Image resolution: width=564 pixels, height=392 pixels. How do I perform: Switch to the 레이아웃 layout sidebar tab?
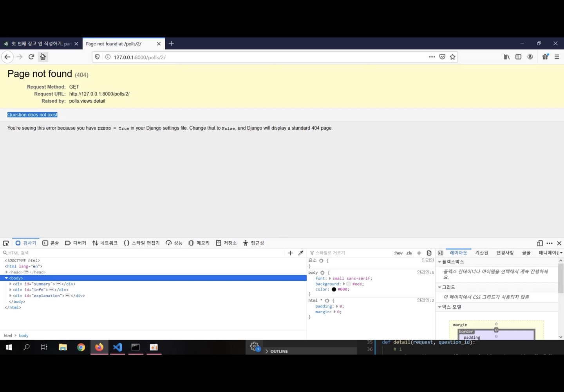pos(458,253)
